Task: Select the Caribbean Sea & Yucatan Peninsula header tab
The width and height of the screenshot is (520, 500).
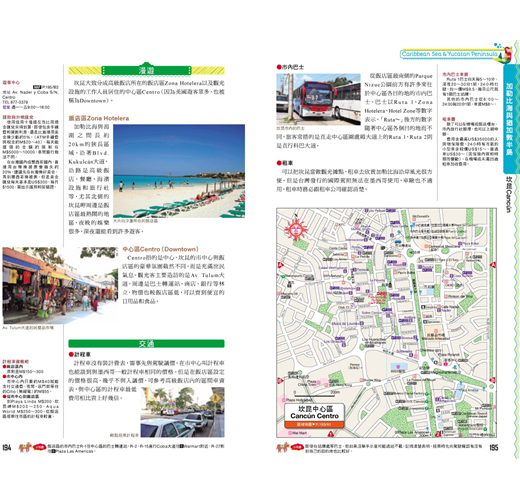Action: coord(449,54)
